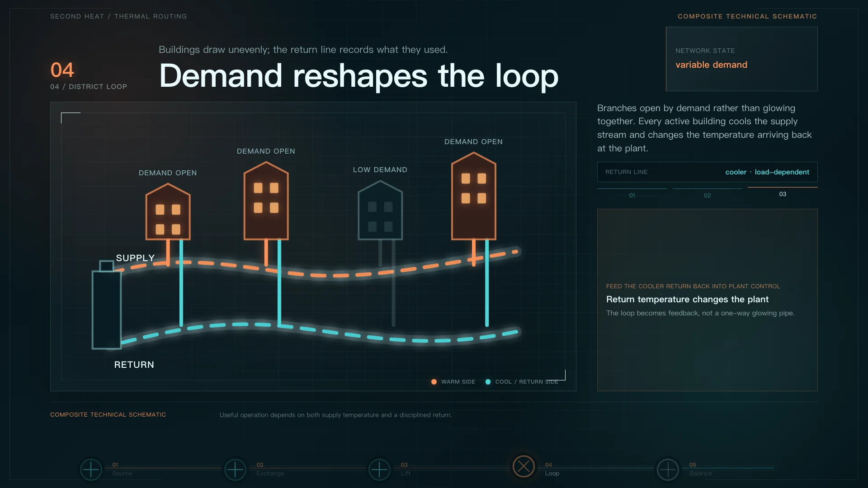The width and height of the screenshot is (868, 488).
Task: Select the Low Demand building icon
Action: (380, 210)
